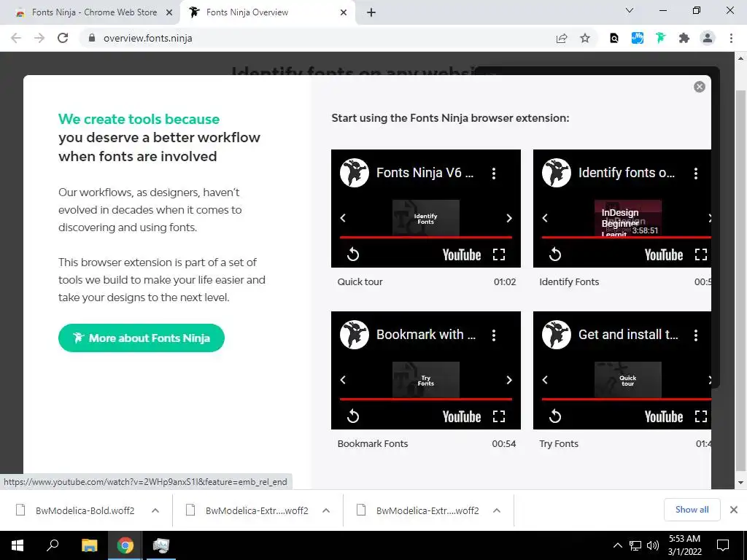Show previous suggestion in Quick tour video
747x560 pixels.
tap(343, 217)
